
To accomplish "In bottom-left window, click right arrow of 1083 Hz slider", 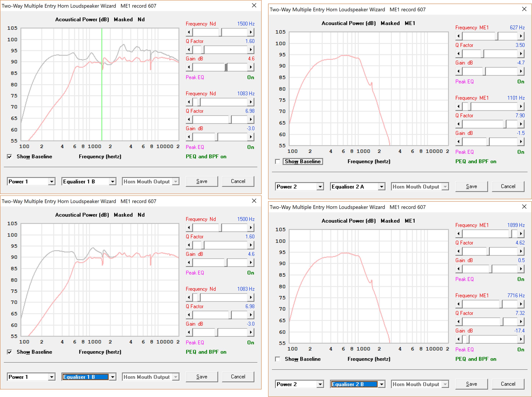I will 251,297.
